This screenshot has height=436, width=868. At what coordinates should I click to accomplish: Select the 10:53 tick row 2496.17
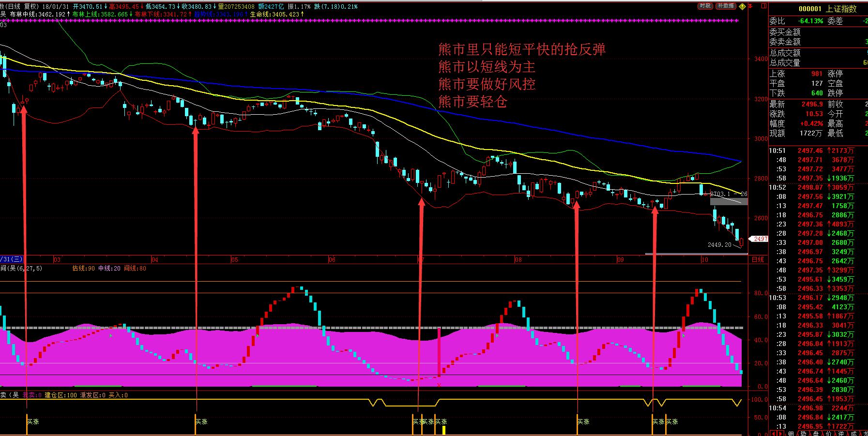pyautogui.click(x=818, y=298)
